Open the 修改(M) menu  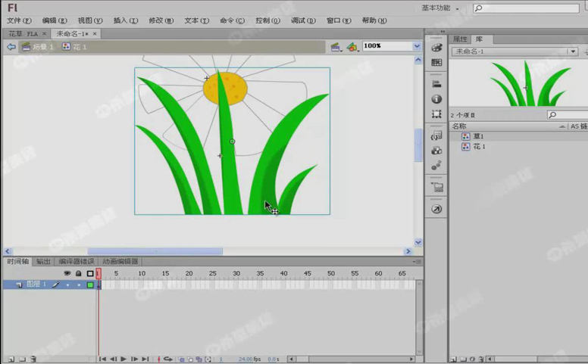coord(160,20)
